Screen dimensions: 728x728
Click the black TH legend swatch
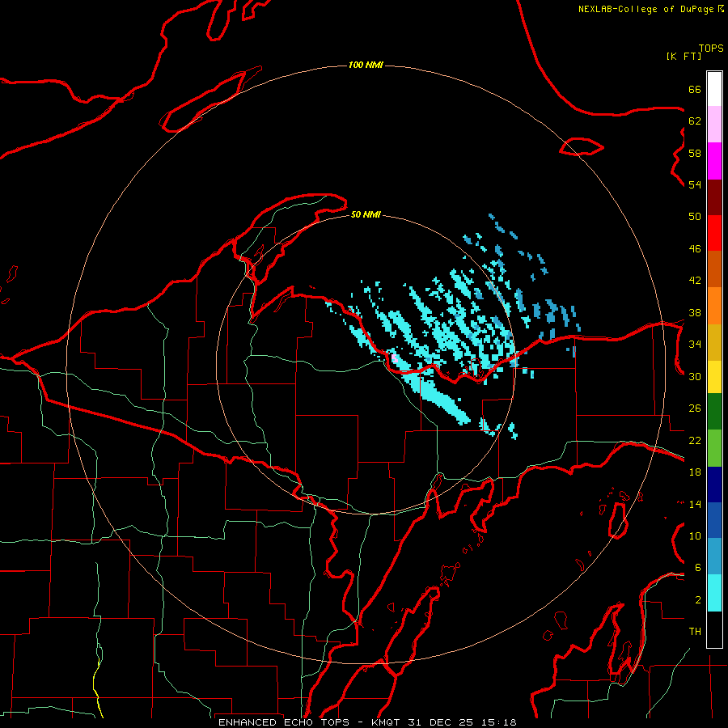pyautogui.click(x=714, y=629)
